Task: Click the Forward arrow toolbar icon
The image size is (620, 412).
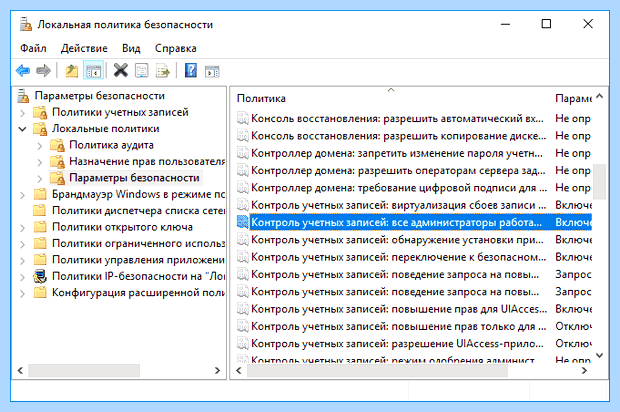Action: tap(43, 71)
